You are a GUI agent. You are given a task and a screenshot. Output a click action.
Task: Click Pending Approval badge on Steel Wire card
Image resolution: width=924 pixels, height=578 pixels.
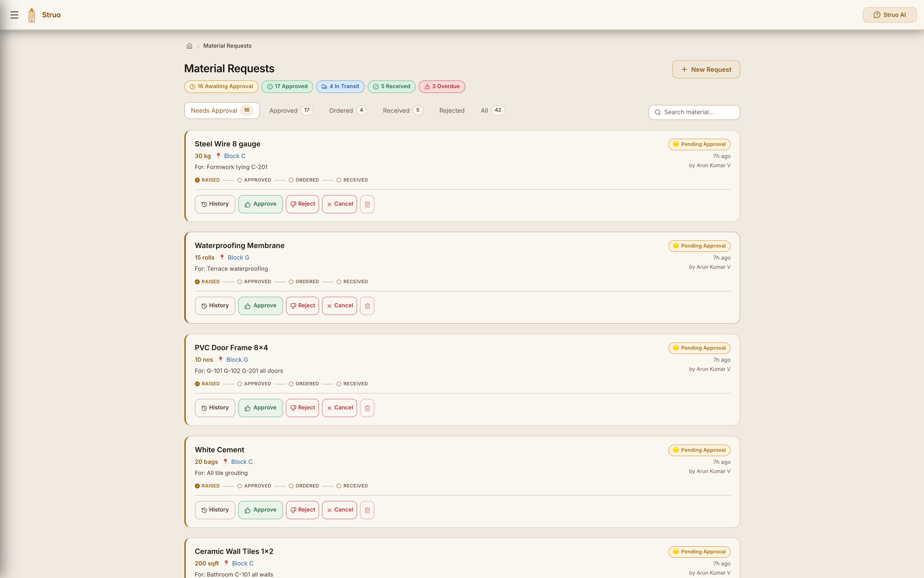[699, 144]
